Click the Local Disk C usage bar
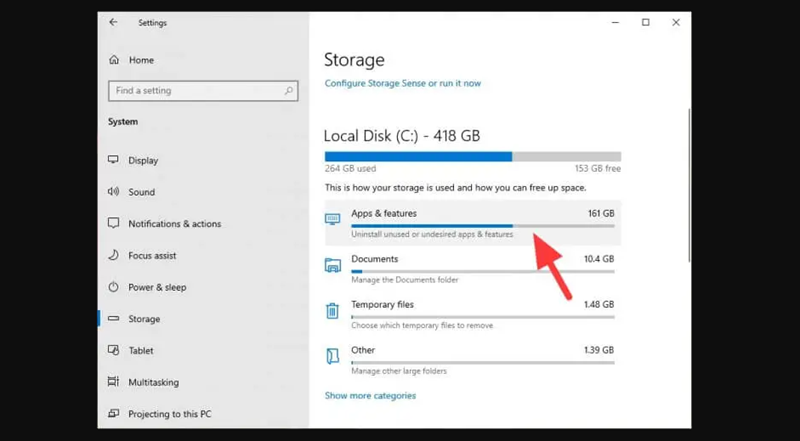This screenshot has height=441, width=800. (472, 157)
